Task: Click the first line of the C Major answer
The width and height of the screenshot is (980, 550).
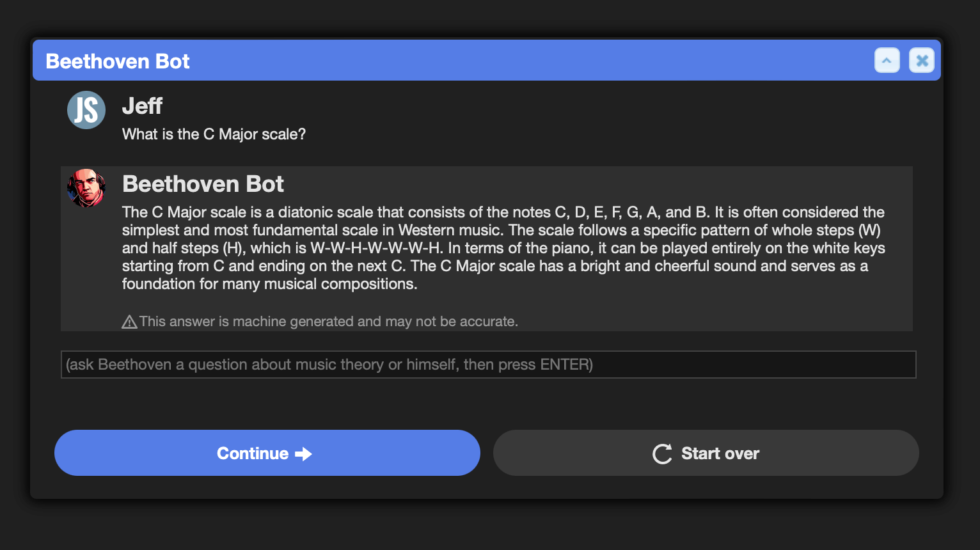Action: point(503,212)
